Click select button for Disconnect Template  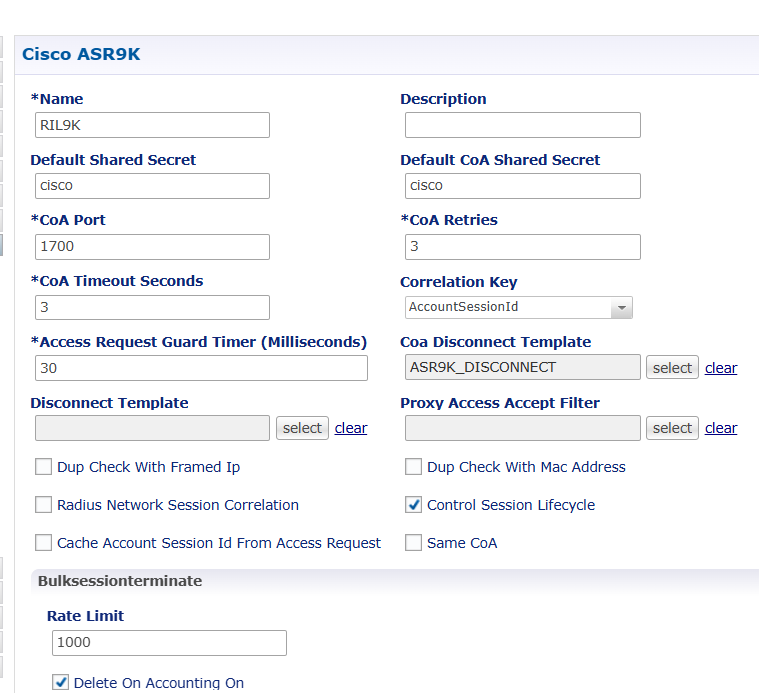tap(303, 428)
